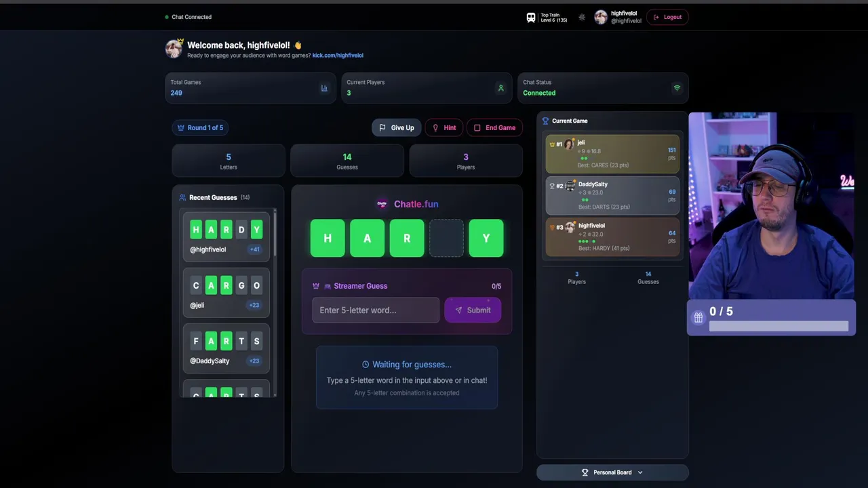
Task: Open the kick.com/highfivelol link
Action: [338, 56]
